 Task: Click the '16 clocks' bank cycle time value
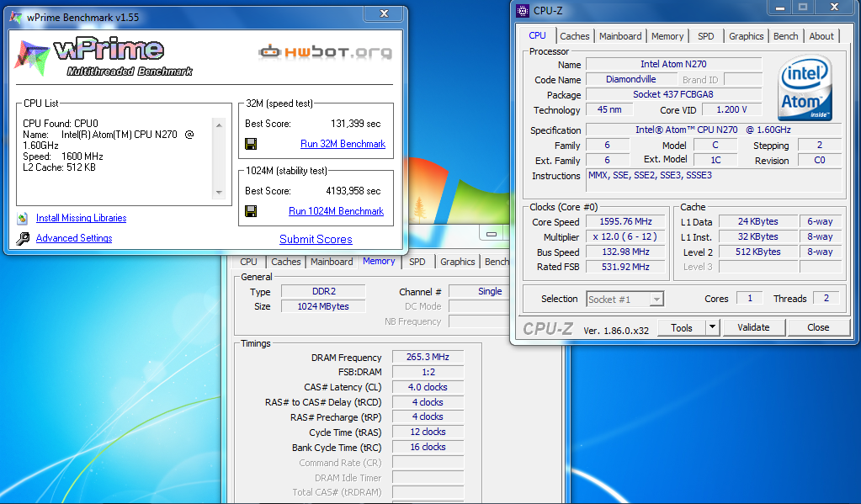click(x=428, y=448)
